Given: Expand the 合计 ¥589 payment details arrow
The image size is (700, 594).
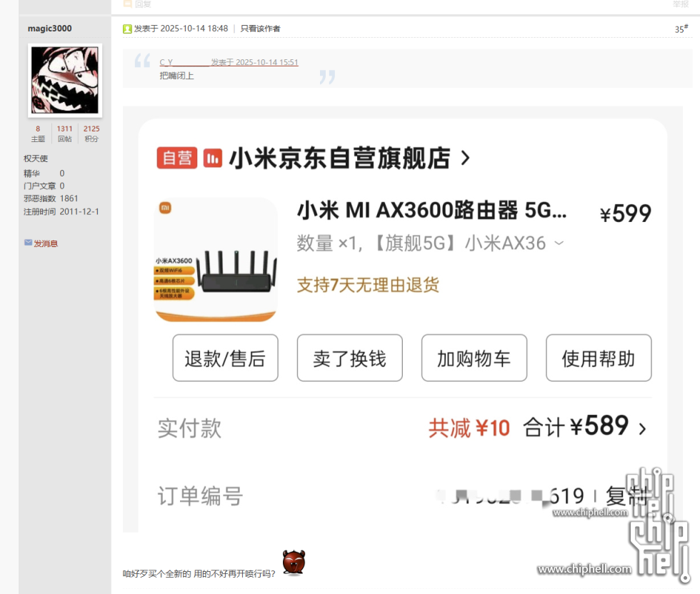Looking at the screenshot, I should 642,428.
